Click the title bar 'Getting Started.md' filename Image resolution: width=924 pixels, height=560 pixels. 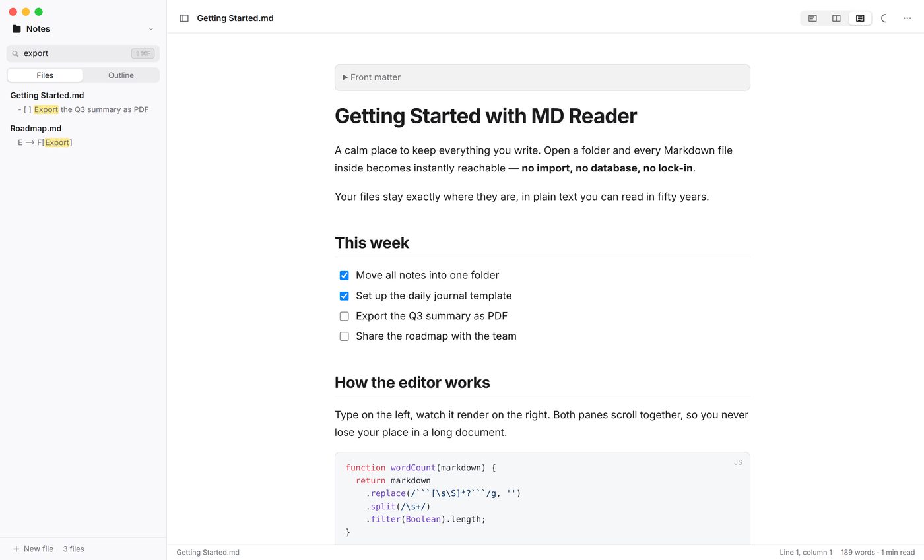235,18
